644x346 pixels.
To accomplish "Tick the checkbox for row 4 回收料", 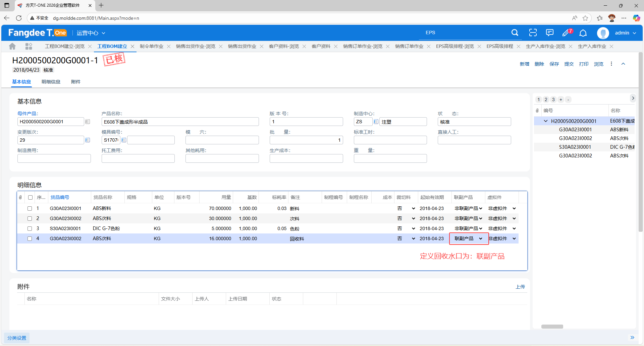I will tap(30, 238).
